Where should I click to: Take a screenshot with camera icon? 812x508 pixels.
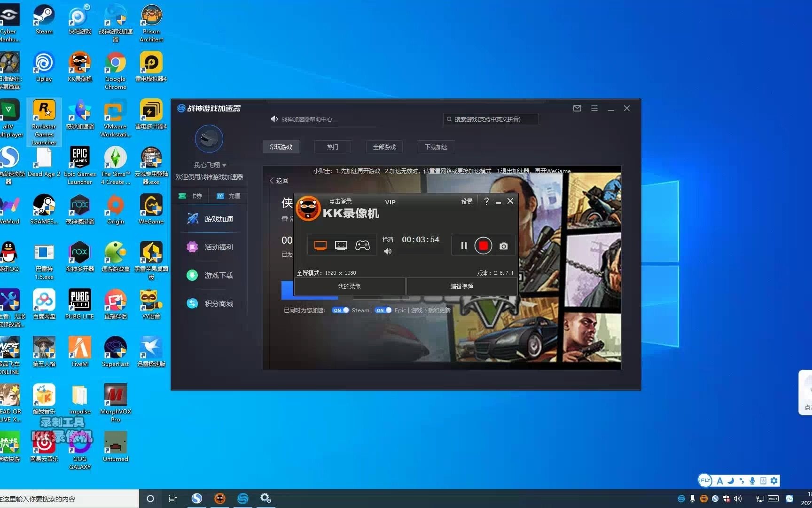503,246
